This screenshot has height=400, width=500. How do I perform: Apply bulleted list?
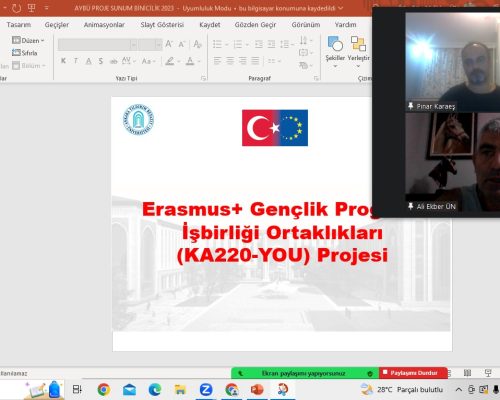click(217, 44)
